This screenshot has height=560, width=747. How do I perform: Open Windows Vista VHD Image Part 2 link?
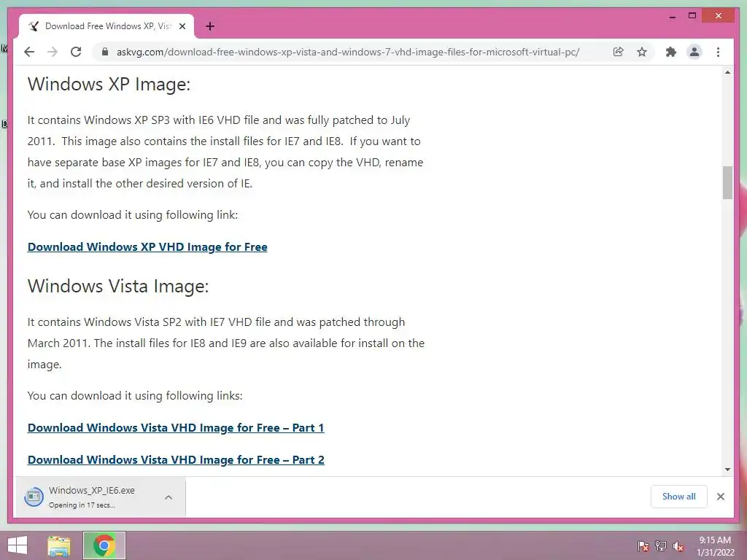click(176, 459)
